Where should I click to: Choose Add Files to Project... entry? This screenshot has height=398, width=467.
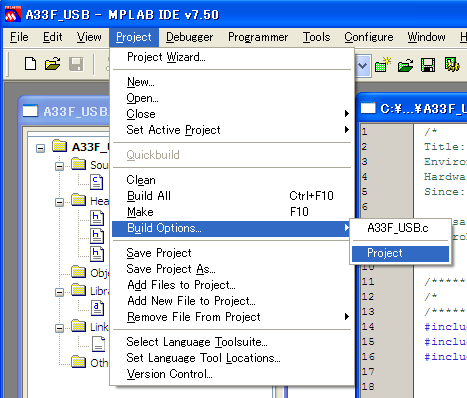[232, 285]
